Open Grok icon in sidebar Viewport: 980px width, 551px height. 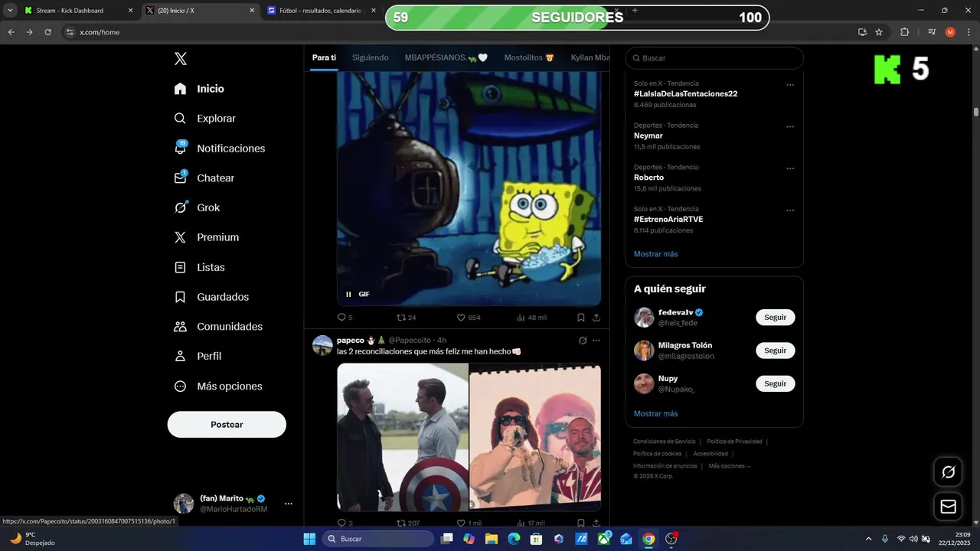pyautogui.click(x=181, y=207)
